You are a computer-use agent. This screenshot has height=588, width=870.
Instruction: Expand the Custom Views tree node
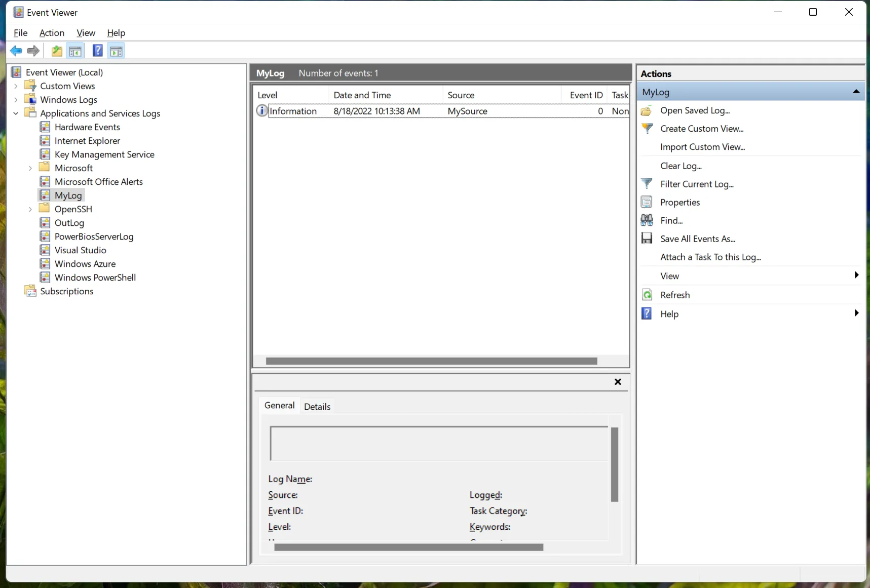(x=16, y=86)
